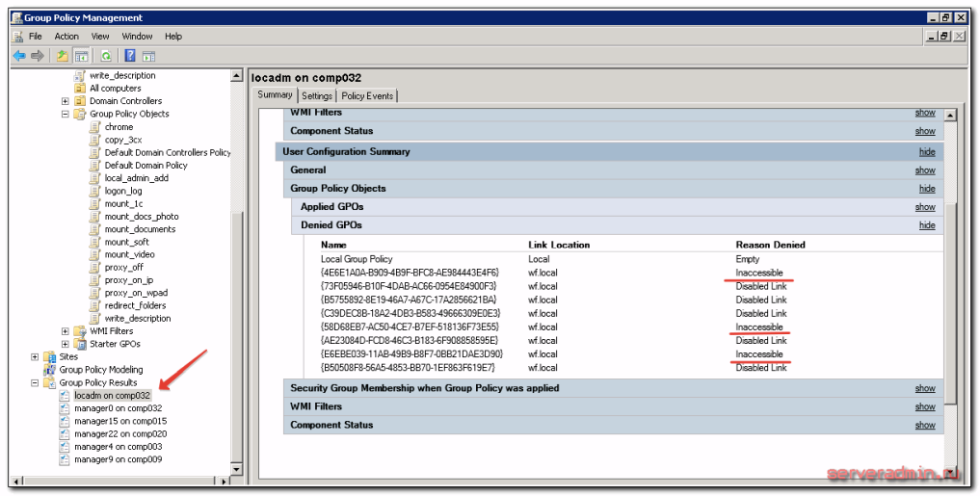Select manager15 on comp015 result
980x496 pixels.
pyautogui.click(x=119, y=421)
